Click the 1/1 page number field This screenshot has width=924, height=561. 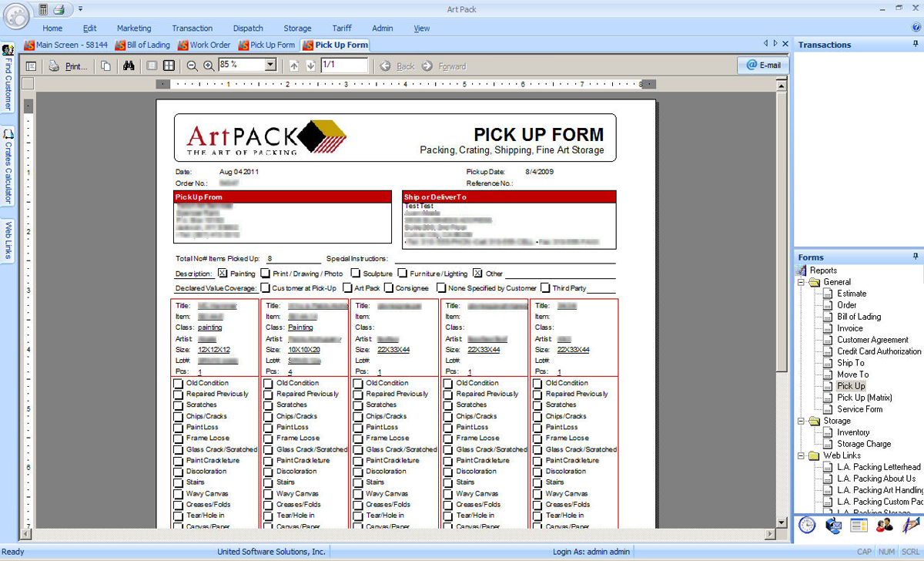click(x=343, y=66)
